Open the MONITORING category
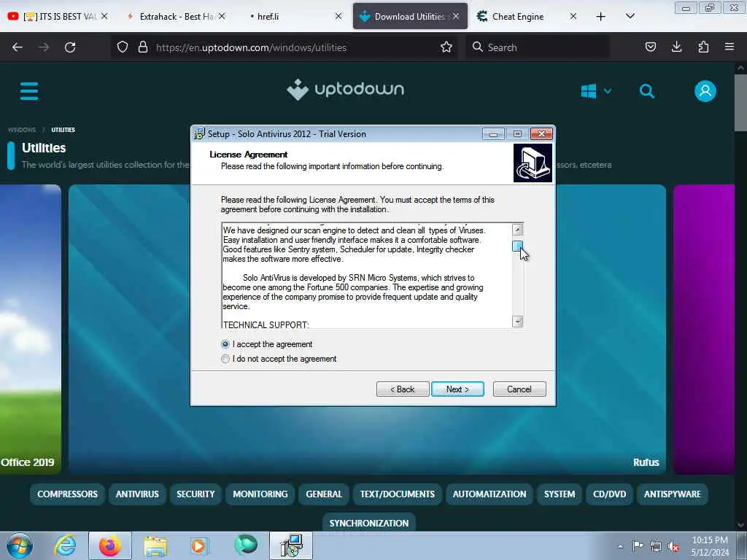Viewport: 747px width, 560px height. (x=260, y=494)
